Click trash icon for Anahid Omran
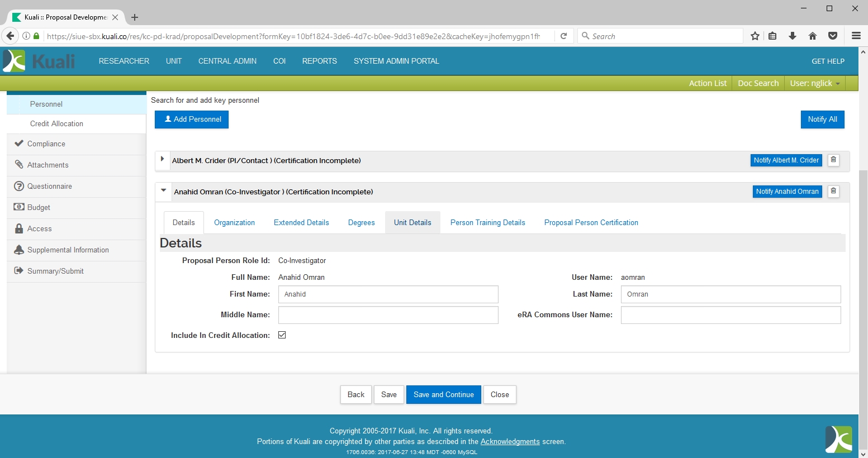The height and width of the screenshot is (458, 868). click(833, 191)
